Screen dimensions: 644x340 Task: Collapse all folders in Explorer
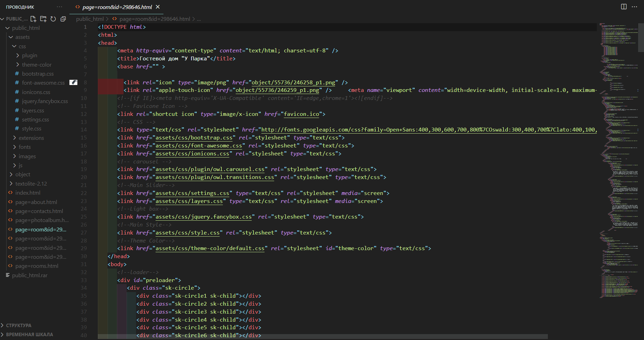(63, 19)
